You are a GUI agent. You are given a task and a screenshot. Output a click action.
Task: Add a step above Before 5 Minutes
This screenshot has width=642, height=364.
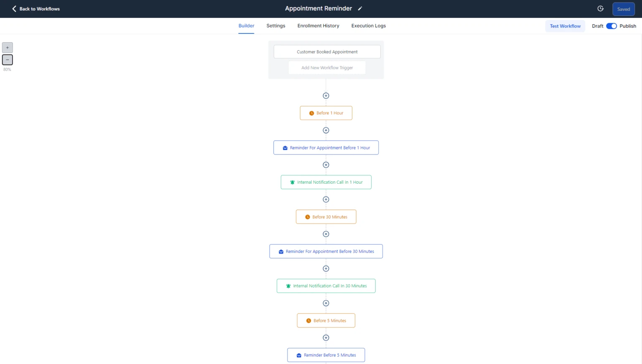pyautogui.click(x=326, y=303)
